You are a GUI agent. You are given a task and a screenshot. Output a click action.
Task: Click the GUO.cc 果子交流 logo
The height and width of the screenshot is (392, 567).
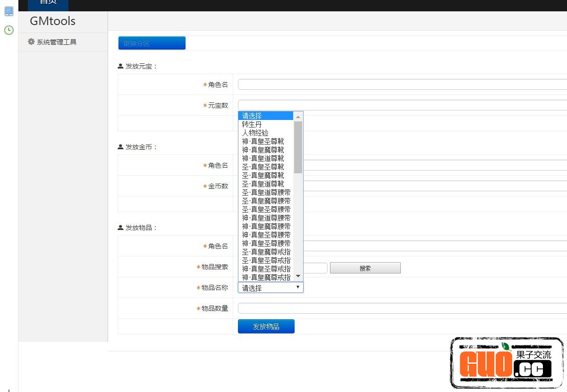(507, 363)
